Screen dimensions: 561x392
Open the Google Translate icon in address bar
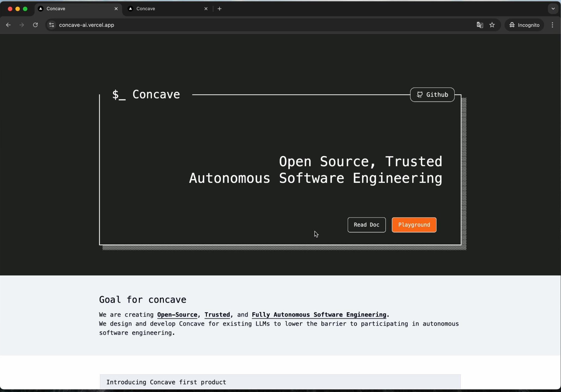(x=480, y=25)
